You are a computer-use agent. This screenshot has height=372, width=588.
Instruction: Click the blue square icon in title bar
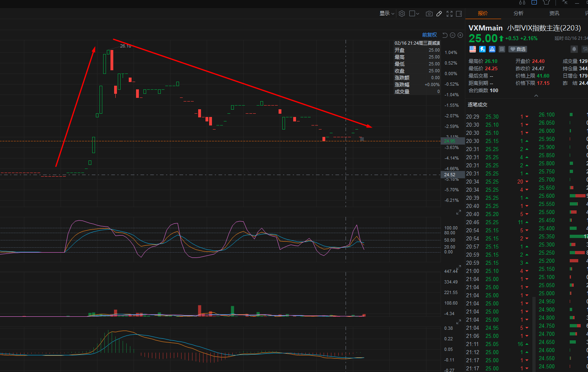pos(534,2)
